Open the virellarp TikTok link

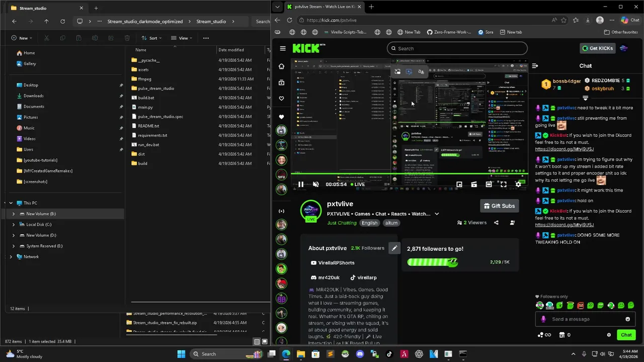(363, 278)
